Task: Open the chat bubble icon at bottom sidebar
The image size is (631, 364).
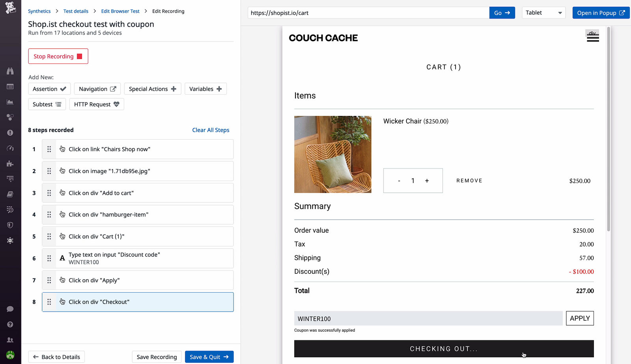Action: click(x=10, y=309)
